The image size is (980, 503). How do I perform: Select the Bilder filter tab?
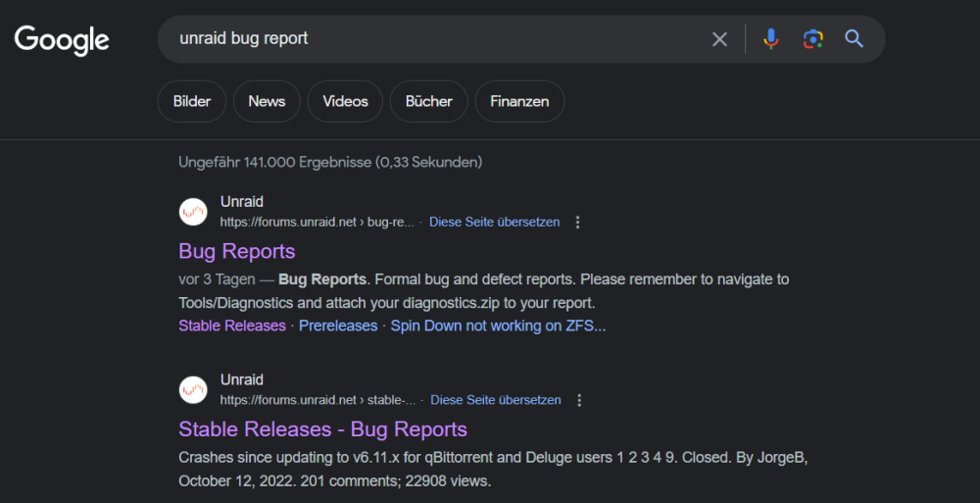coord(191,101)
